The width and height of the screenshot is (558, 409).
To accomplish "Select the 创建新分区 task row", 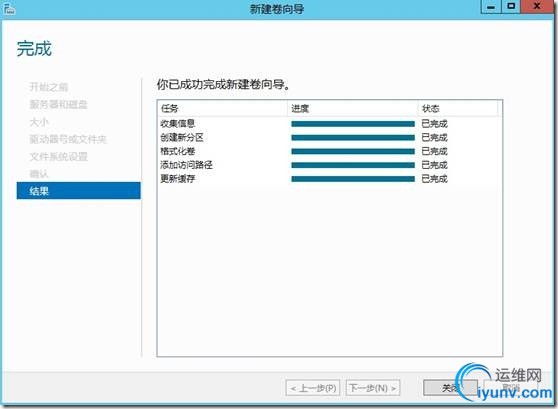I will coord(330,137).
